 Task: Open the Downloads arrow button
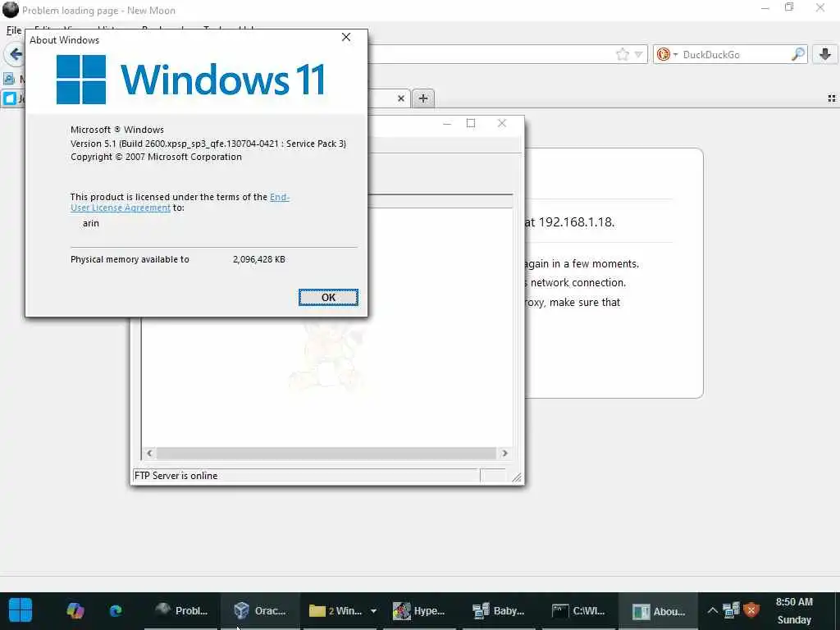click(825, 54)
